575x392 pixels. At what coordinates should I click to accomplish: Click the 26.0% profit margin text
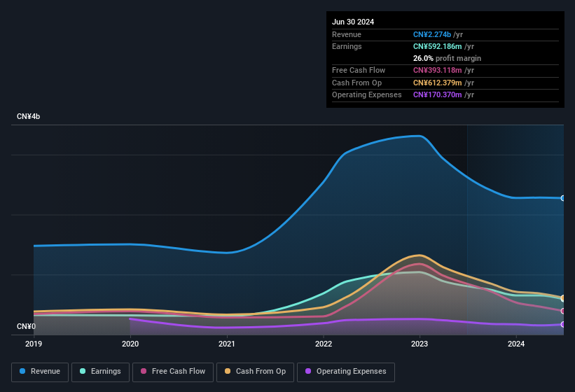[447, 58]
